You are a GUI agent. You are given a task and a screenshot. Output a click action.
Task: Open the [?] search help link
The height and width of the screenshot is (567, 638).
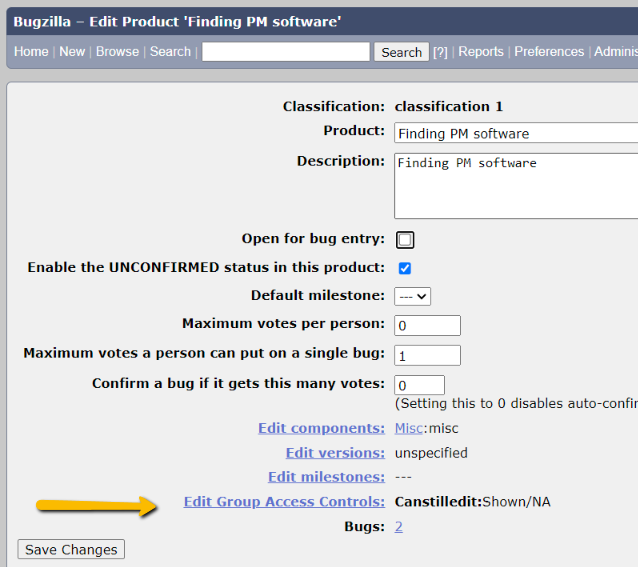coord(440,52)
